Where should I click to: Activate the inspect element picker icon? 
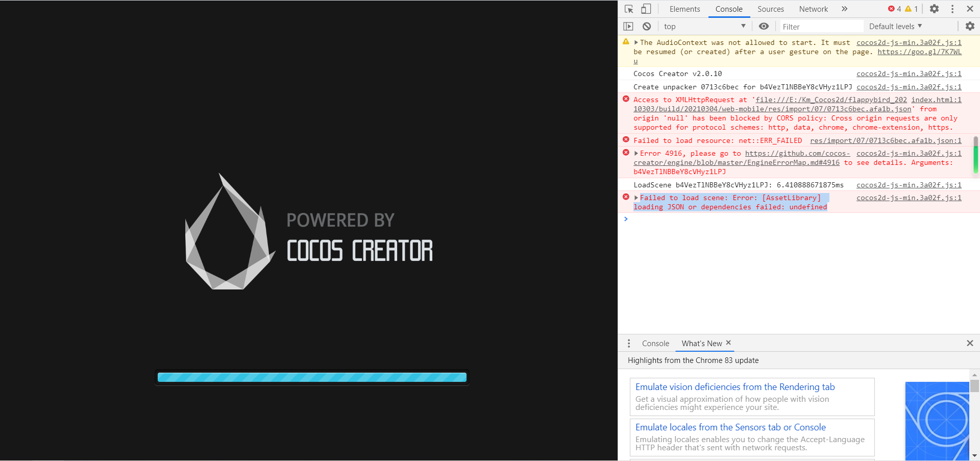[629, 9]
